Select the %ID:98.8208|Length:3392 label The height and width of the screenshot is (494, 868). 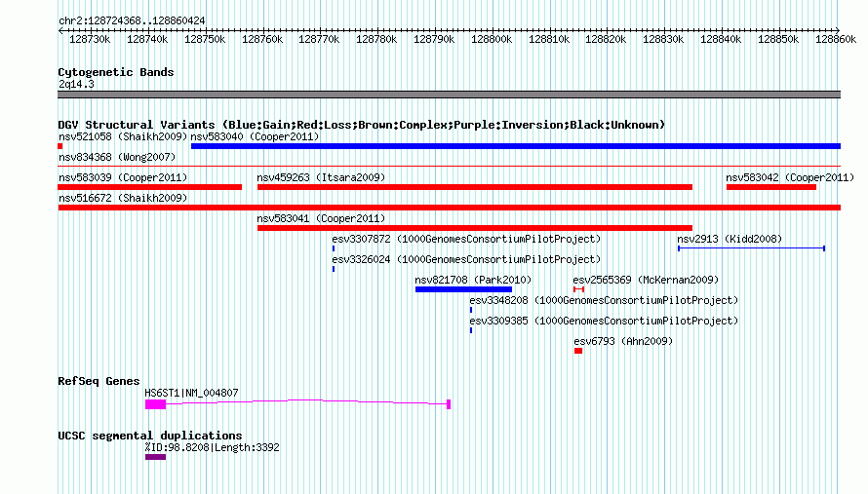(212, 447)
